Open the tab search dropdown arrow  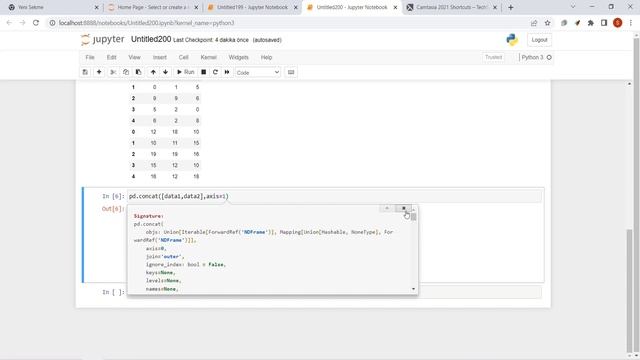[x=573, y=7]
